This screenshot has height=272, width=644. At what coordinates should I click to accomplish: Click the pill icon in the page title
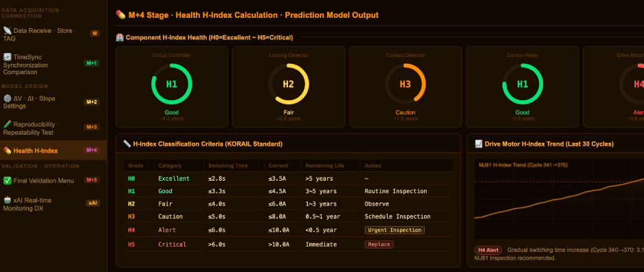(x=121, y=15)
